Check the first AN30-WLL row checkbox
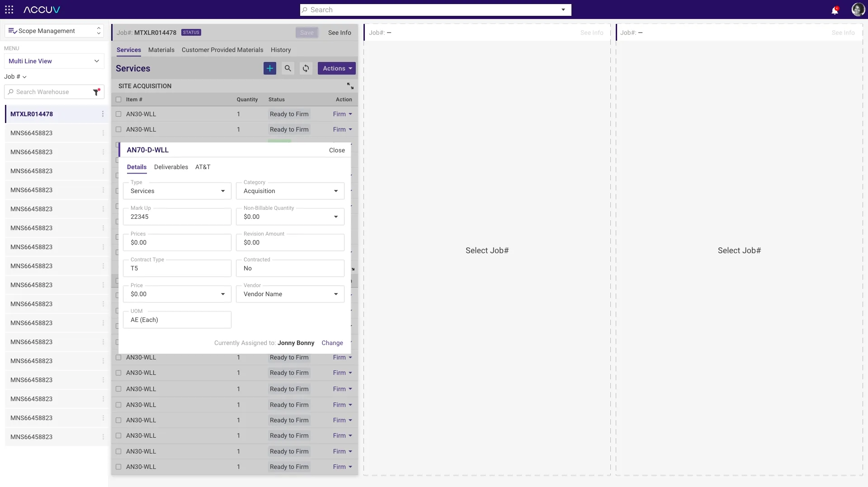 (118, 114)
